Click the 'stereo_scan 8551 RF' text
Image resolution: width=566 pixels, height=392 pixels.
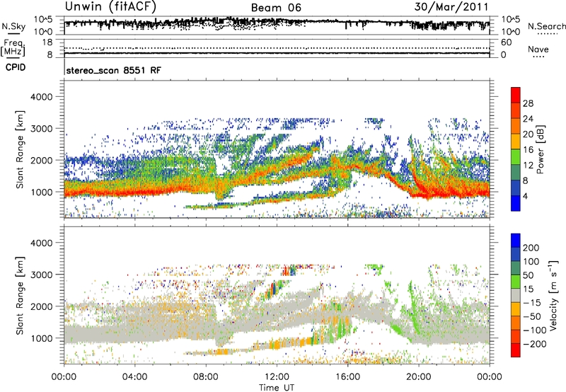[113, 70]
